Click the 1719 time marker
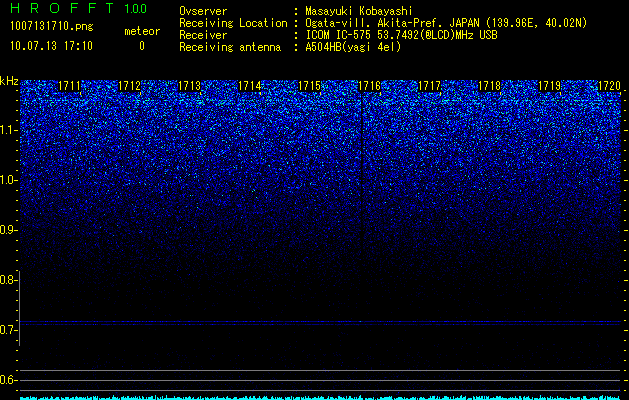Viewport: 629px width, 400px height. tap(550, 86)
